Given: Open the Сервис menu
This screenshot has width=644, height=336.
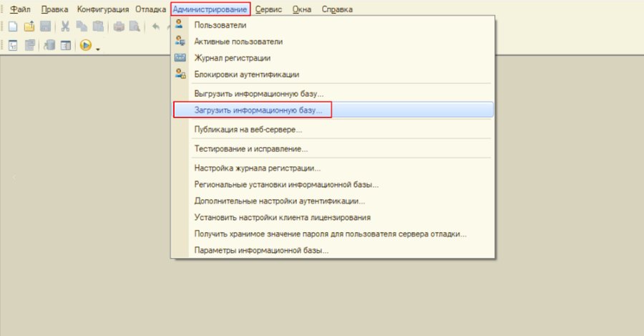Looking at the screenshot, I should (268, 9).
